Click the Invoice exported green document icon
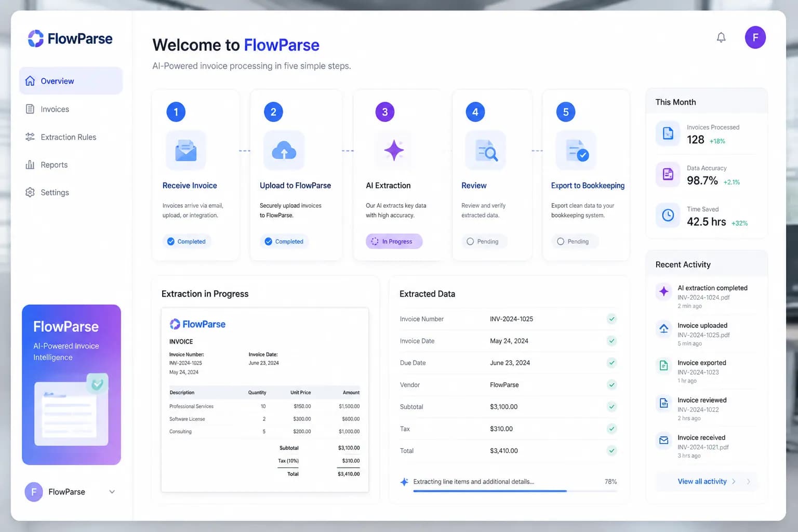This screenshot has height=532, width=798. point(663,366)
